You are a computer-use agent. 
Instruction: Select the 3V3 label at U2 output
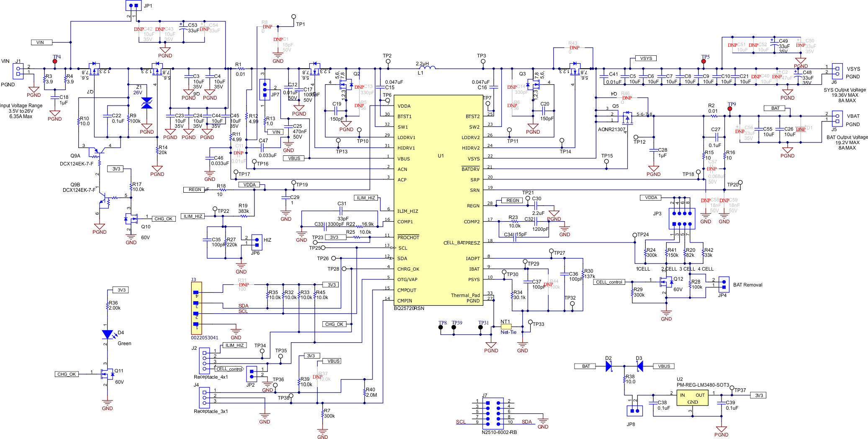tap(759, 395)
